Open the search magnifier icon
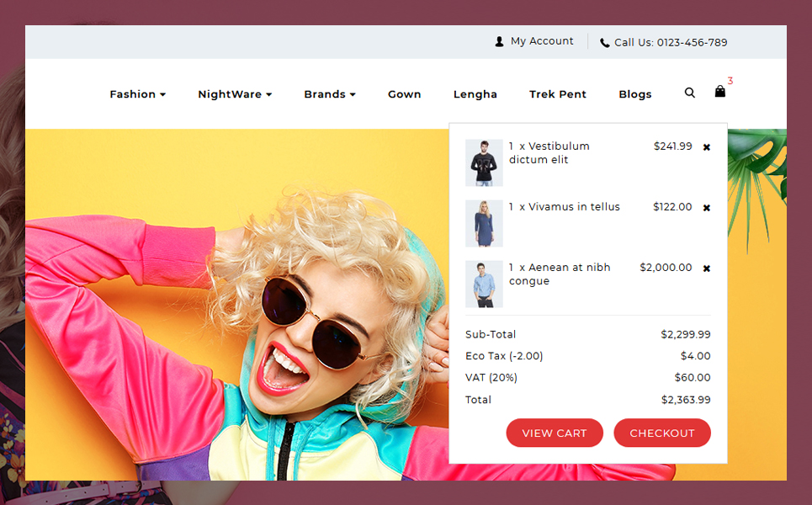 coord(689,93)
